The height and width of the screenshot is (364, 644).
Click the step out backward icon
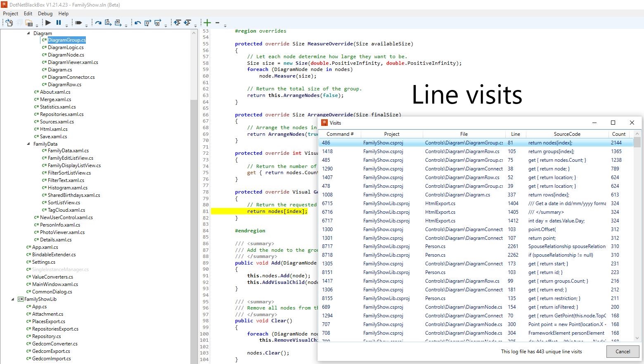148,23
